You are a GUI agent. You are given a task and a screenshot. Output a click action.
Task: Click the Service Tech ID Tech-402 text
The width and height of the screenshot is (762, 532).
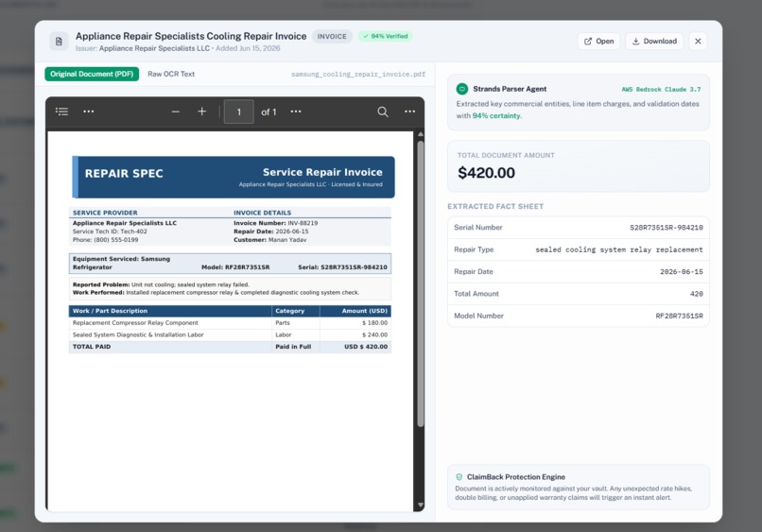[110, 232]
